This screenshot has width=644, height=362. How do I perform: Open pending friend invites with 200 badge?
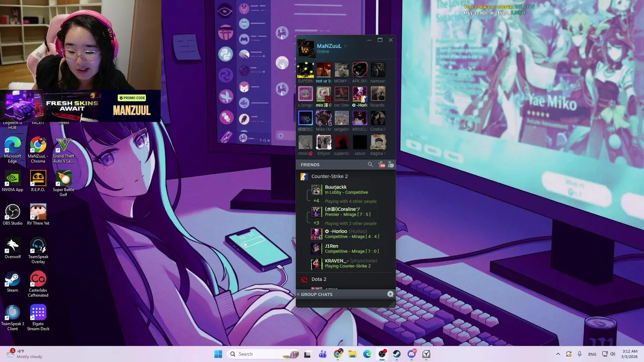click(381, 164)
